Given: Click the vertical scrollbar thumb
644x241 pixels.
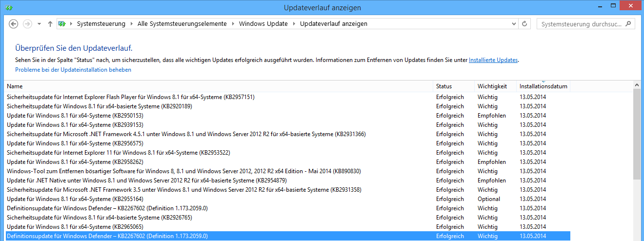Looking at the screenshot, I should (637, 135).
